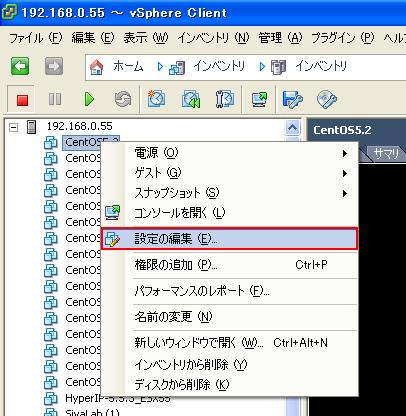Click the Revert to snapshot icon
This screenshot has height=416, width=406.
(x=191, y=99)
